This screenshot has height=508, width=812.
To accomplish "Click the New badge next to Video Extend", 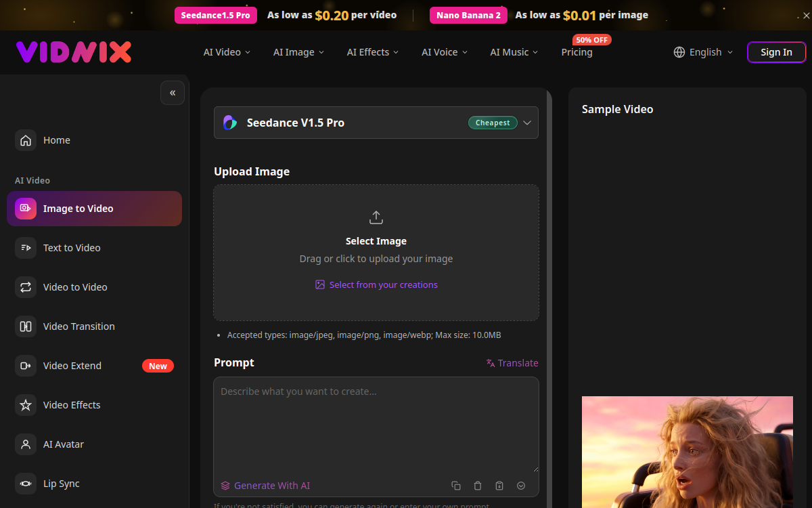I will [158, 366].
